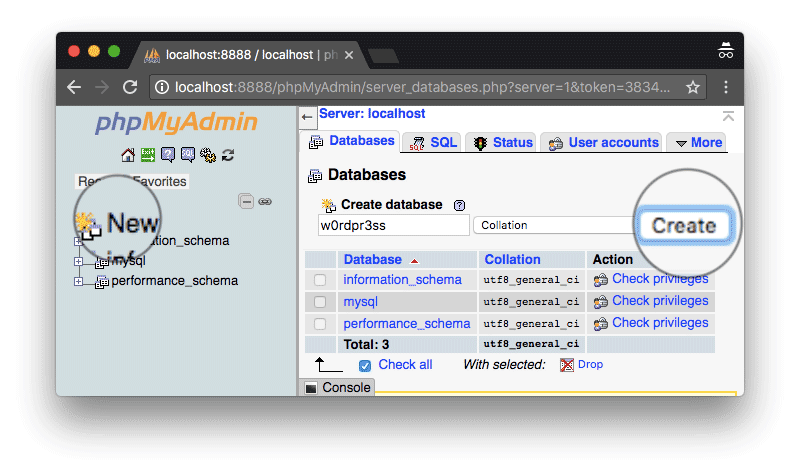This screenshot has width=800, height=476.
Task: Click the Drop icon for selected databases
Action: pos(567,365)
